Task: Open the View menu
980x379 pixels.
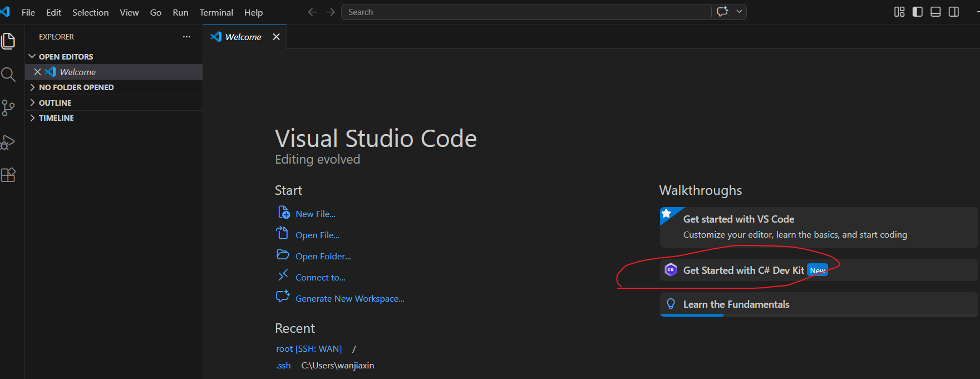Action: click(x=129, y=12)
